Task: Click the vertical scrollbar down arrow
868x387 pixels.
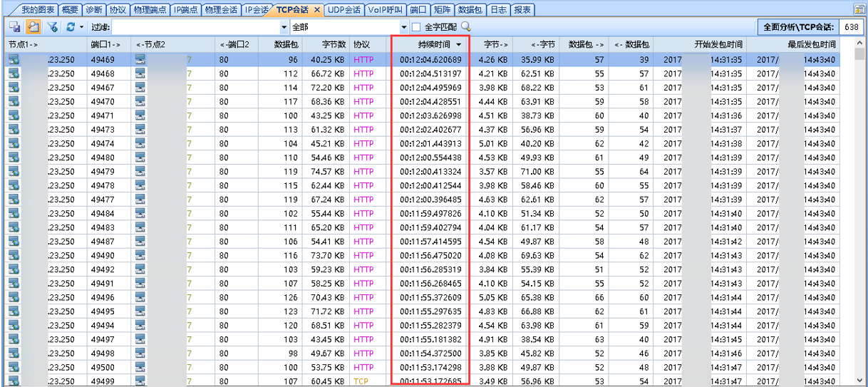Action: (860, 380)
